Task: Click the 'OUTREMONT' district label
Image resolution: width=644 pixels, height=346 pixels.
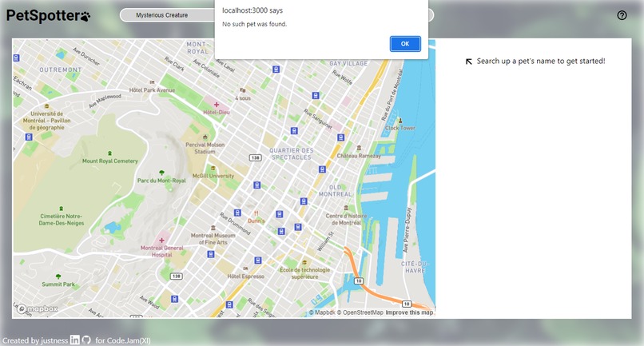Action: pos(61,70)
